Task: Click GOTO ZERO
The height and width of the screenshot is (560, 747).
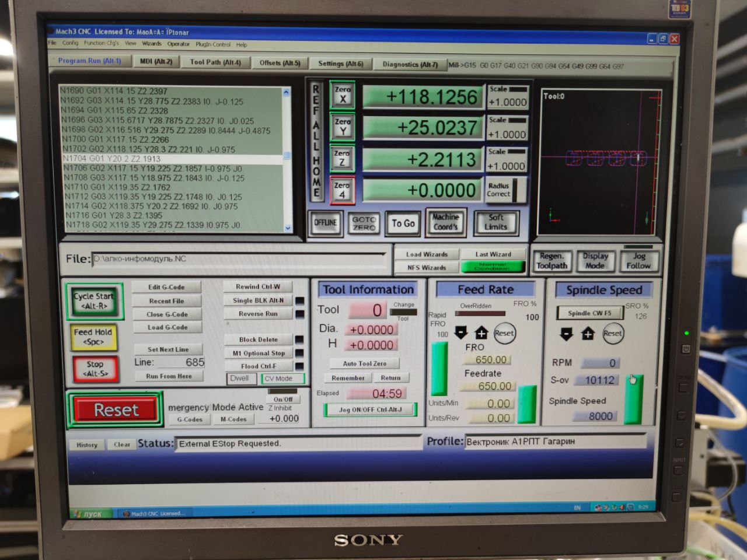Action: [364, 223]
